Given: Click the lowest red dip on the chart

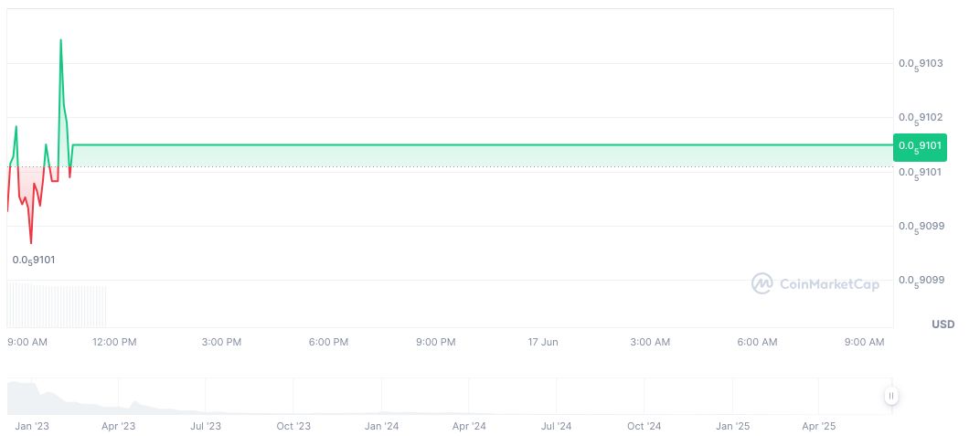Looking at the screenshot, I should pyautogui.click(x=31, y=242).
